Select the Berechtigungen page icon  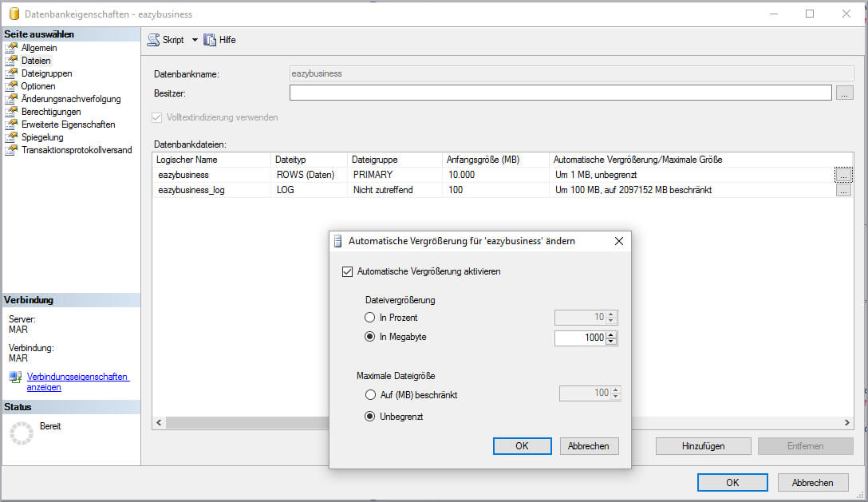[x=11, y=112]
